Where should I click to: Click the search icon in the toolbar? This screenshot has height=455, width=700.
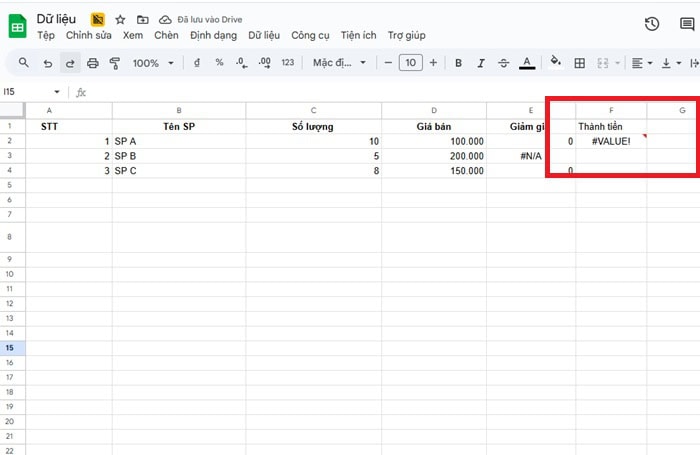pos(23,63)
